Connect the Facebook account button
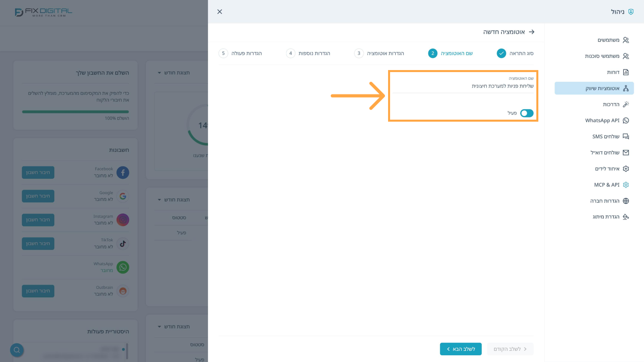Viewport: 644px width, 362px height. [38, 173]
